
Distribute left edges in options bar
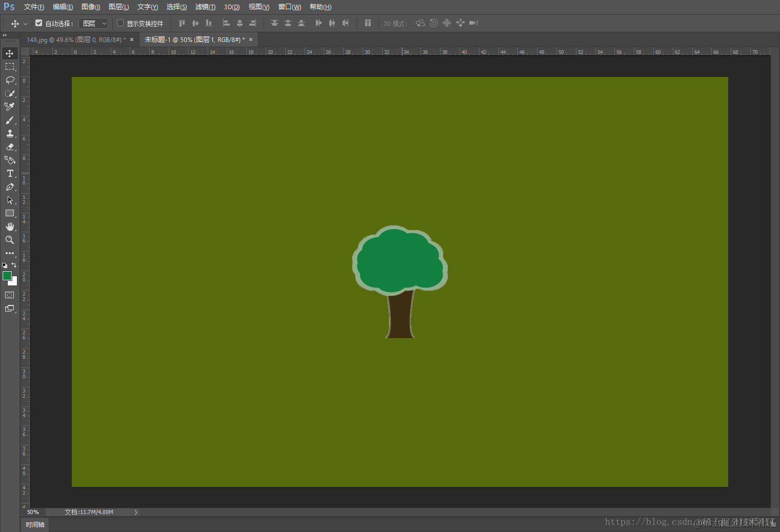coord(318,23)
